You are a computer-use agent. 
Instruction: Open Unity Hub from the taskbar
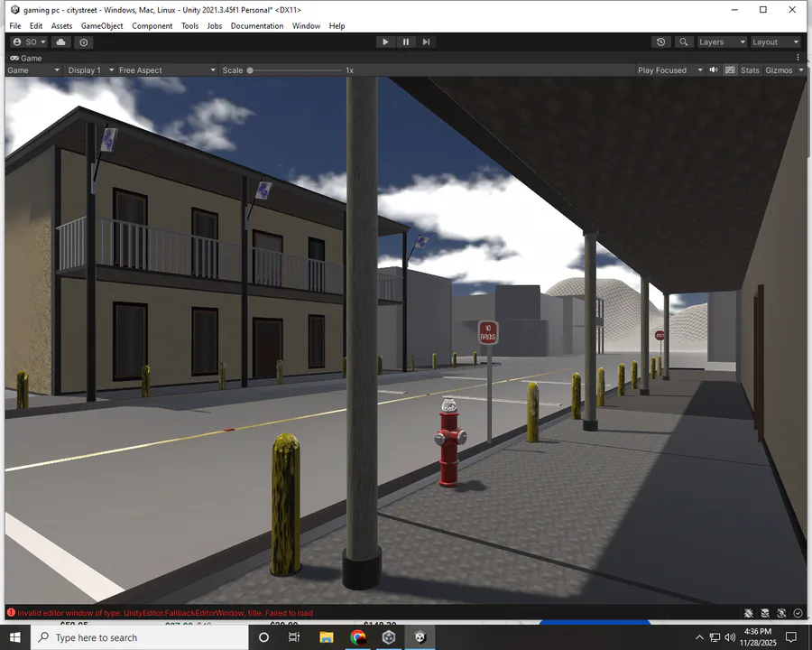pyautogui.click(x=389, y=637)
